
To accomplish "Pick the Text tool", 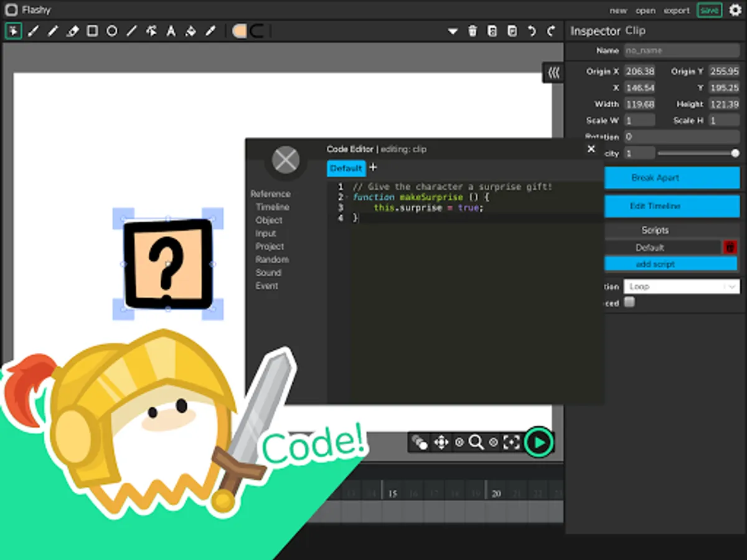I will click(171, 31).
